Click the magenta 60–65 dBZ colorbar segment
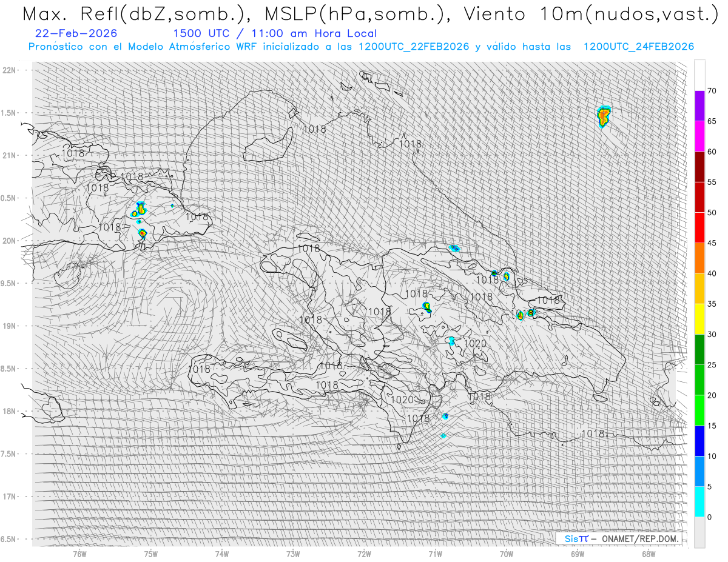The image size is (728, 562). [x=699, y=136]
